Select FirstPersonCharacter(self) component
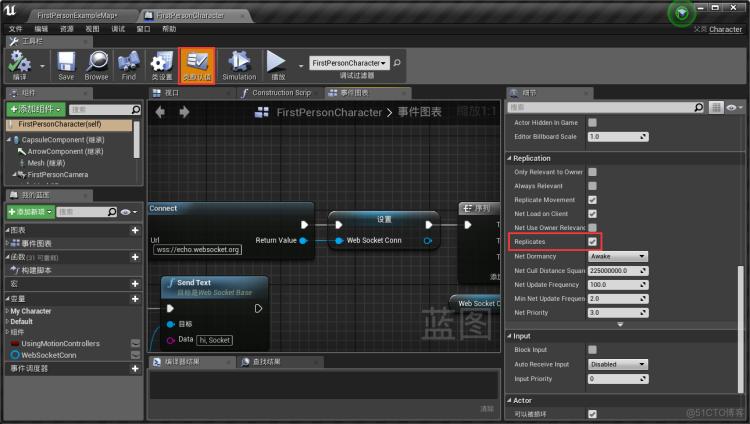Image resolution: width=750 pixels, height=424 pixels. (69, 124)
